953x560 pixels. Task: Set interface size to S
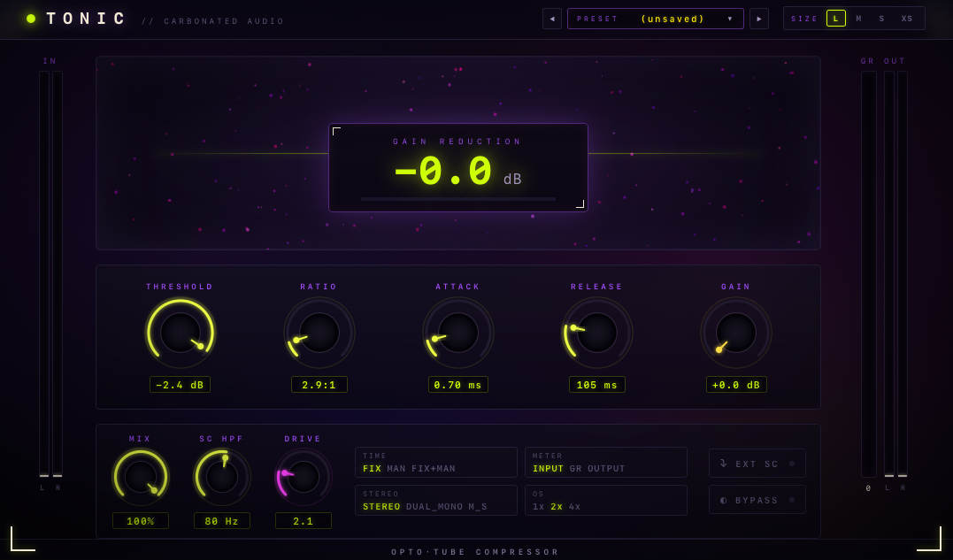(882, 19)
